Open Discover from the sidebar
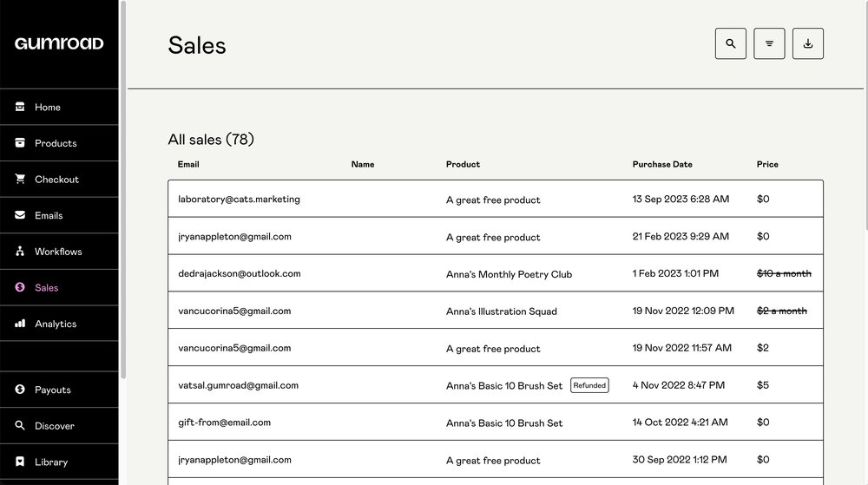 [59, 426]
